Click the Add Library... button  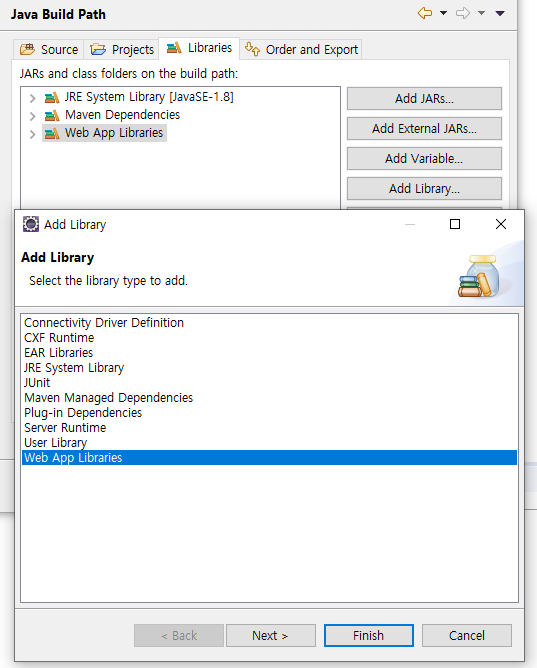[424, 188]
